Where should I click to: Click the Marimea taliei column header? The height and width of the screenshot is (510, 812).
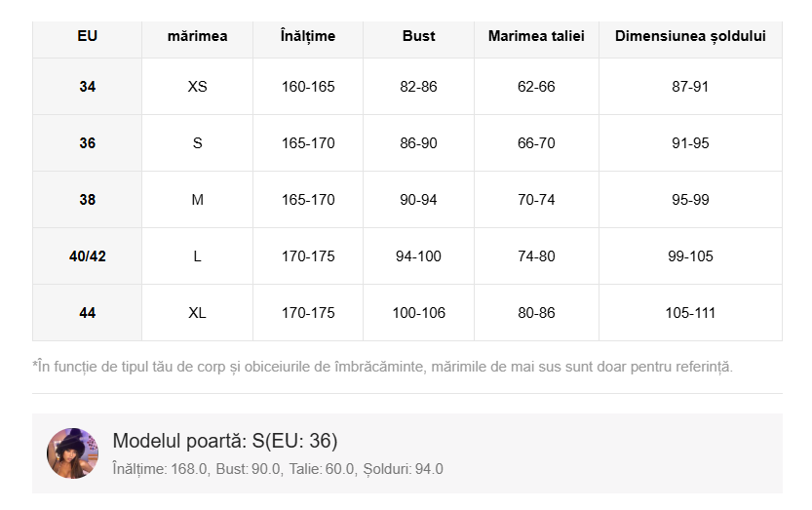point(536,36)
